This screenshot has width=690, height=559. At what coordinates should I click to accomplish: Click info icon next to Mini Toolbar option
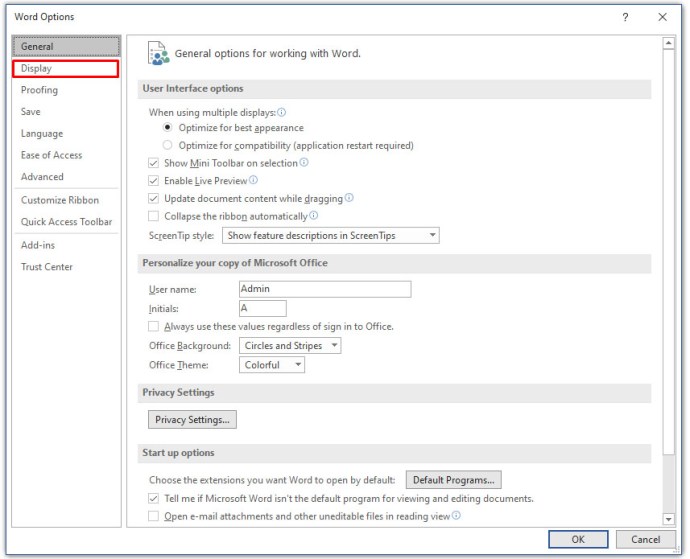click(x=304, y=162)
